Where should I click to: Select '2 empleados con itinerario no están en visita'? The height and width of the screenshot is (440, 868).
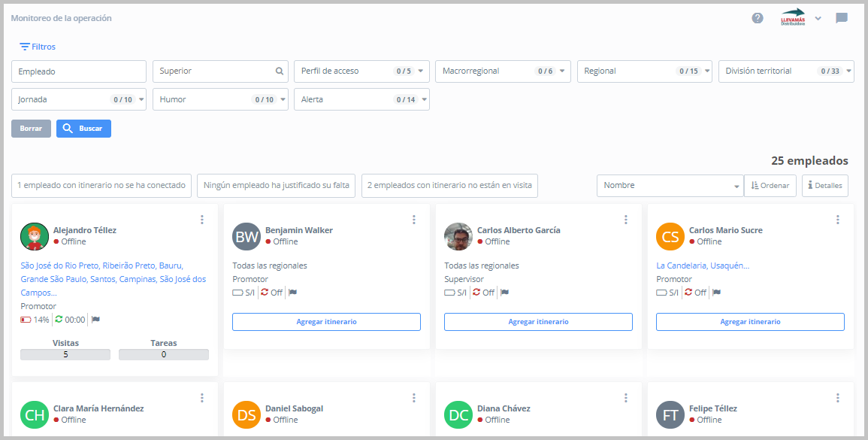449,186
